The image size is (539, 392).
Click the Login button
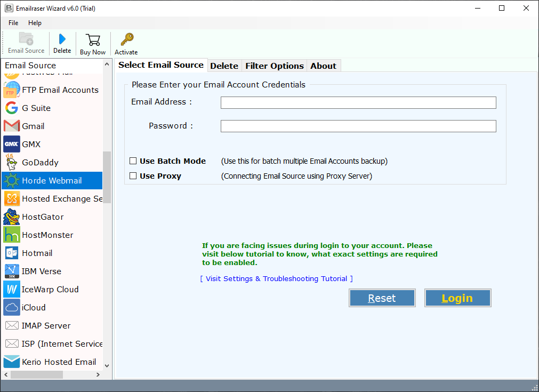[x=457, y=298]
